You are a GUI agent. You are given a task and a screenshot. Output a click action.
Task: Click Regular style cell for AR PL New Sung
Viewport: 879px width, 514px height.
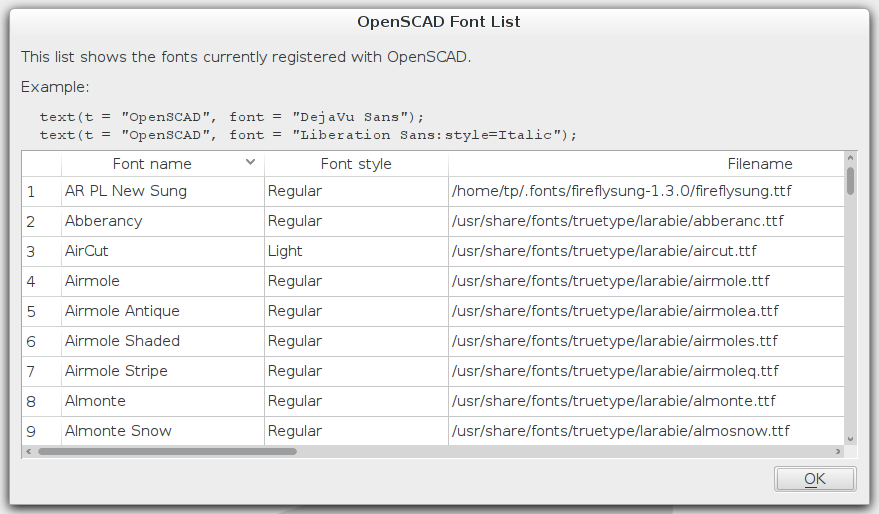(x=356, y=192)
